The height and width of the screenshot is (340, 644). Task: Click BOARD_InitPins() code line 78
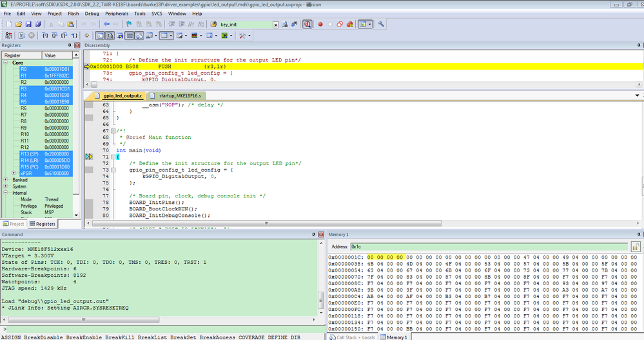point(157,203)
